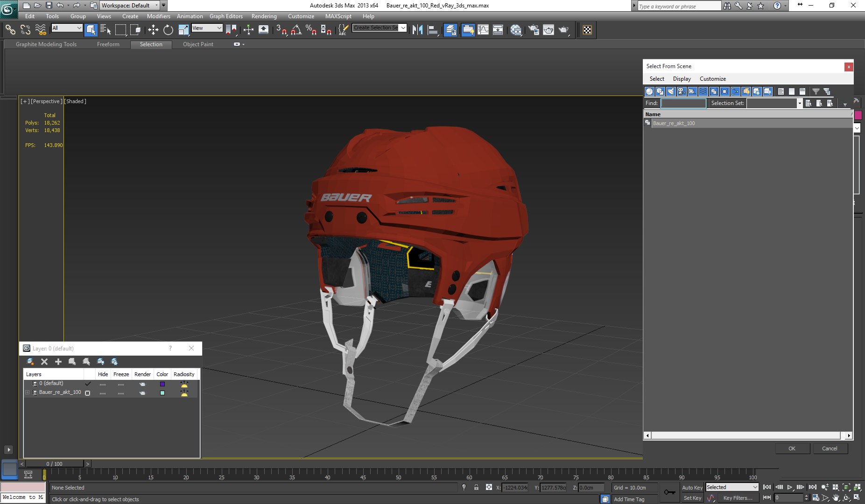The image size is (865, 504).
Task: Click the Find field in Select From Scene
Action: 683,103
